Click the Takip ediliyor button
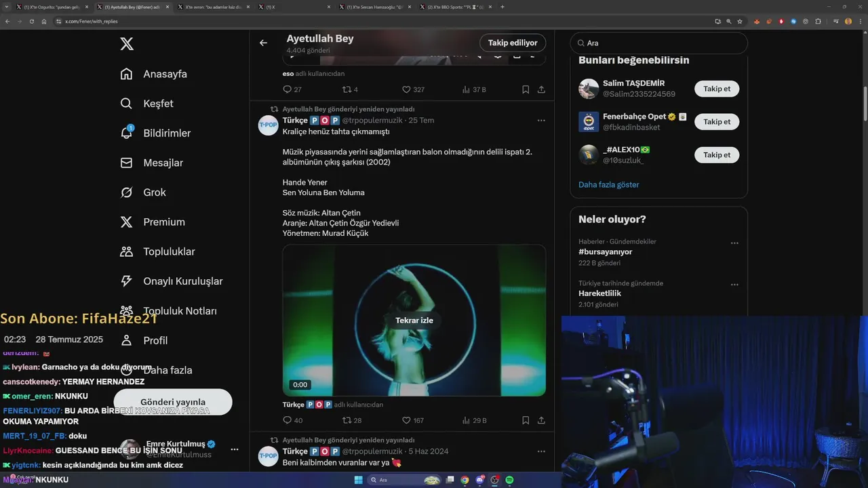The image size is (868, 488). 513,43
